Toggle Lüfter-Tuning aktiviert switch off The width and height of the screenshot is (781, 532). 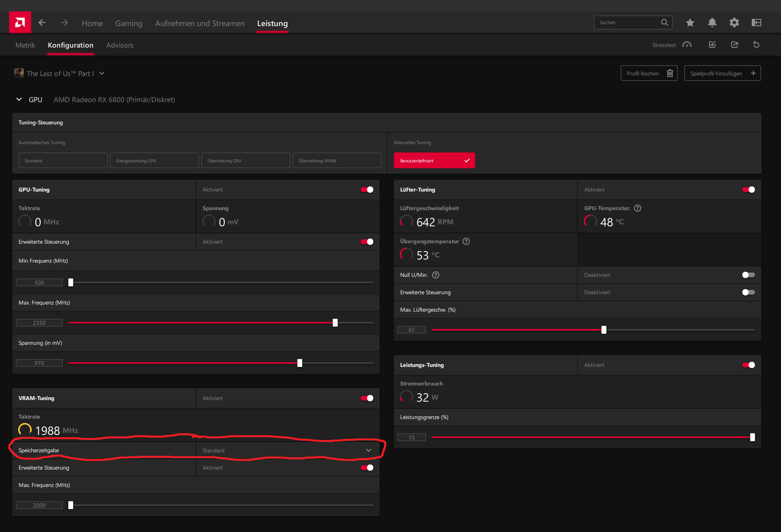click(749, 189)
